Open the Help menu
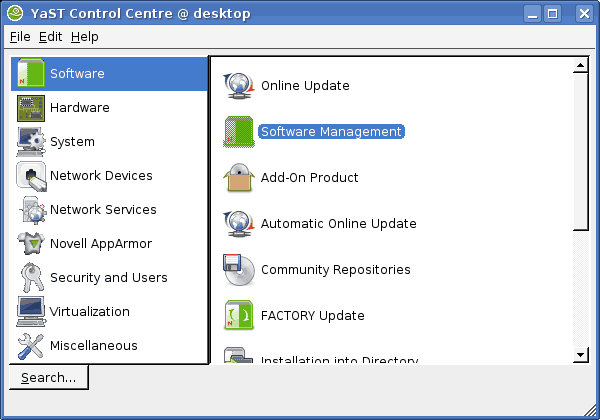Screen dimensions: 600x420 tap(85, 37)
